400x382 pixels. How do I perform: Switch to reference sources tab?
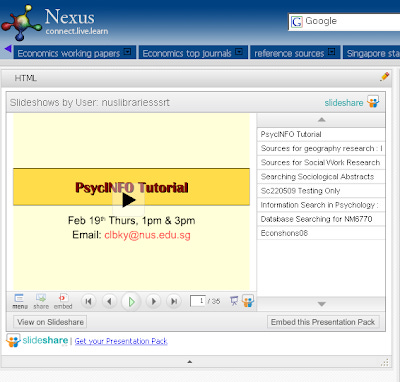[x=289, y=53]
